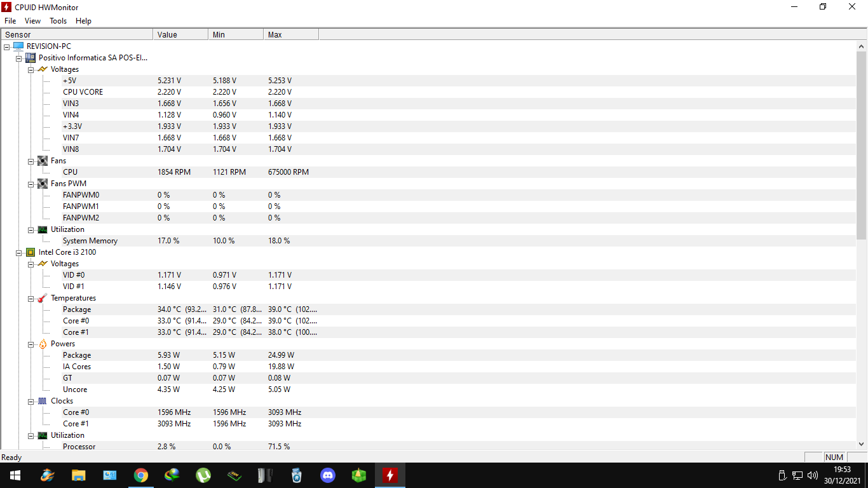Open the volume control in system tray

[x=813, y=475]
